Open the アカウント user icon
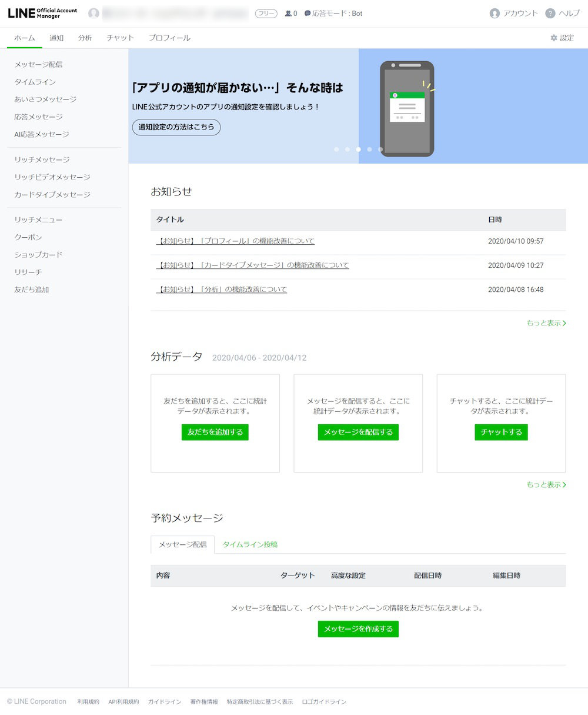 point(495,13)
